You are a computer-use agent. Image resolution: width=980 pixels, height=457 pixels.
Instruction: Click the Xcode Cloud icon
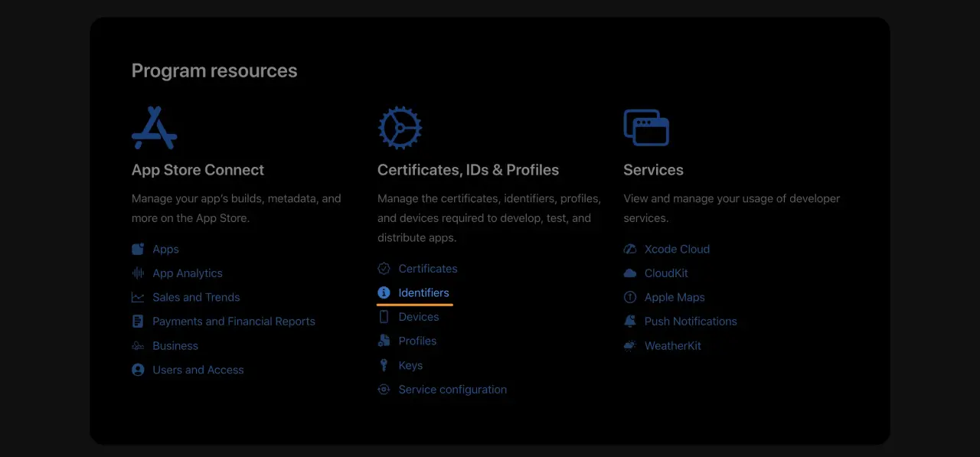point(630,249)
